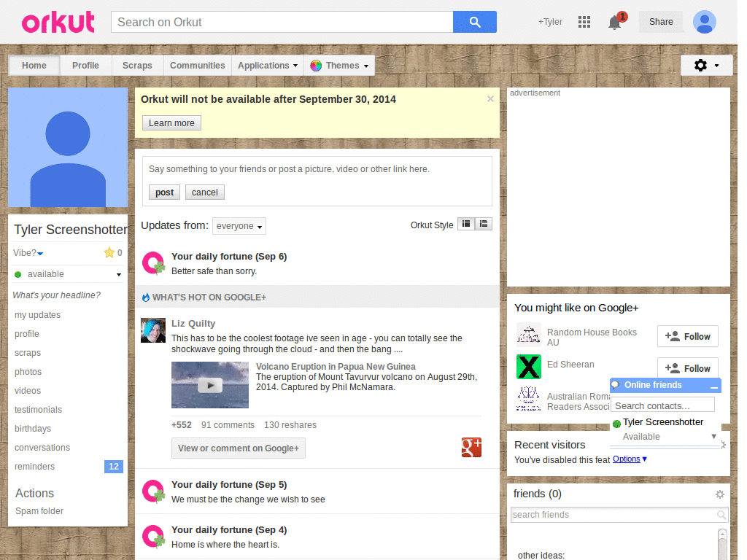Play the Volcano Eruption video thumbnail
This screenshot has height=560, width=747.
coord(210,385)
